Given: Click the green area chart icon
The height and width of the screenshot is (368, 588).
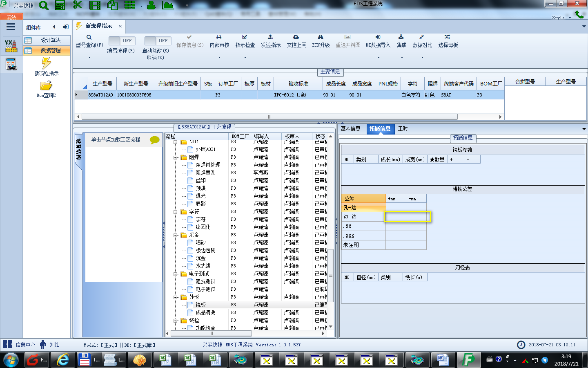Looking at the screenshot, I should (x=168, y=5).
